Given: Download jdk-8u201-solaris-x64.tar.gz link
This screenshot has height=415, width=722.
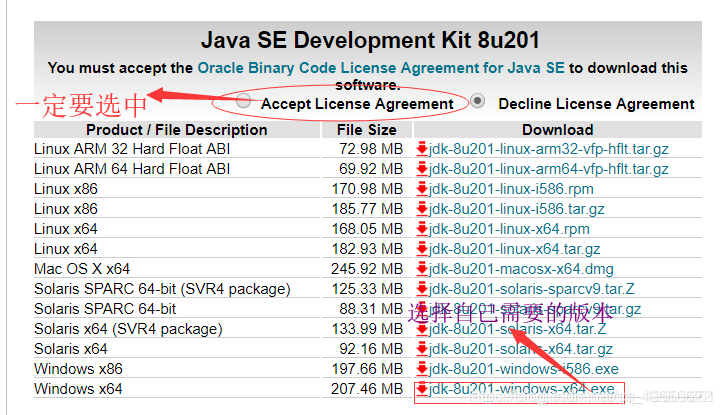Looking at the screenshot, I should [x=521, y=349].
